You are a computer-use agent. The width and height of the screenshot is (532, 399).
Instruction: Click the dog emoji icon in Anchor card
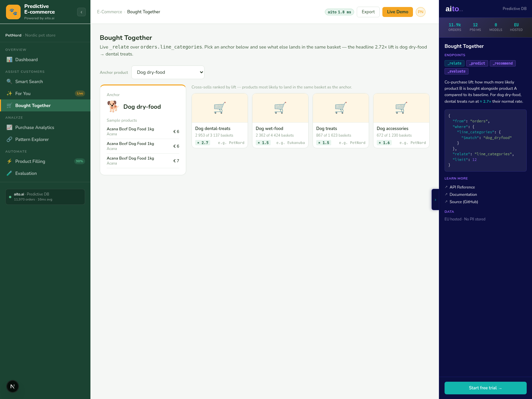pyautogui.click(x=113, y=106)
